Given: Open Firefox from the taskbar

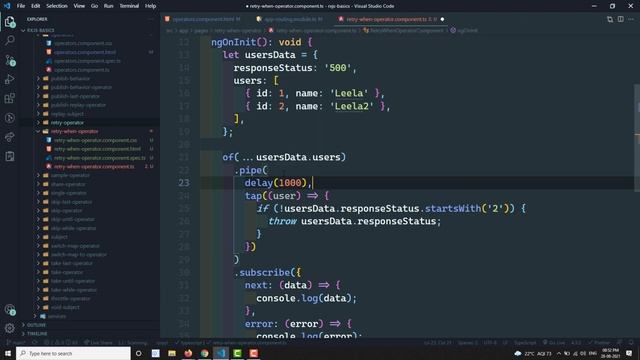Looking at the screenshot, I should pyautogui.click(x=188, y=353).
